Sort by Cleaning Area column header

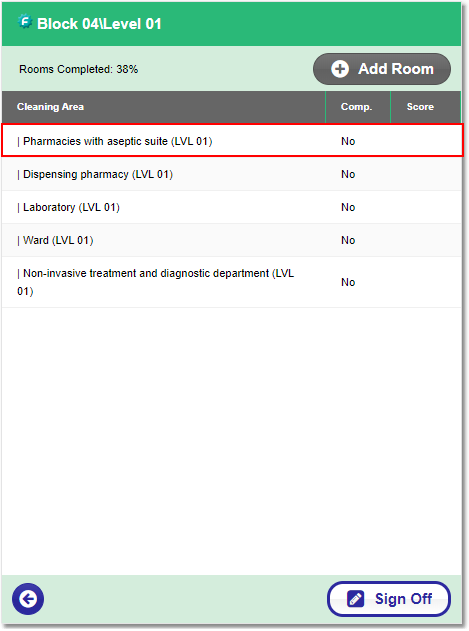coord(50,107)
